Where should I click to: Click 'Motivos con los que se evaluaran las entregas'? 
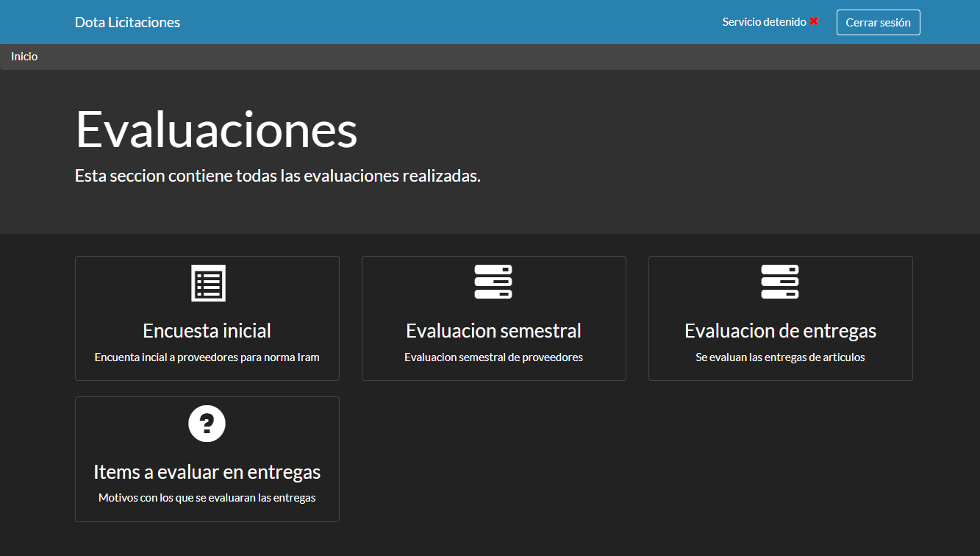[x=207, y=498]
